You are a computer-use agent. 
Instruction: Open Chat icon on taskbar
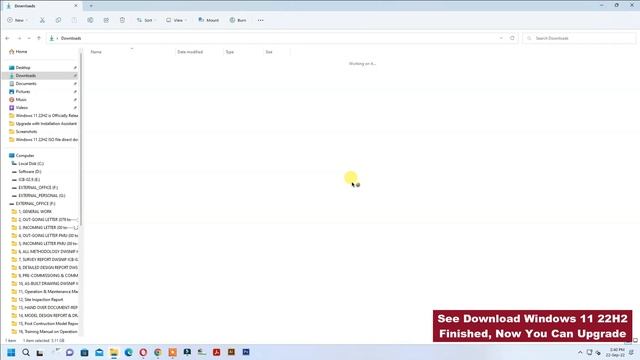click(69, 352)
